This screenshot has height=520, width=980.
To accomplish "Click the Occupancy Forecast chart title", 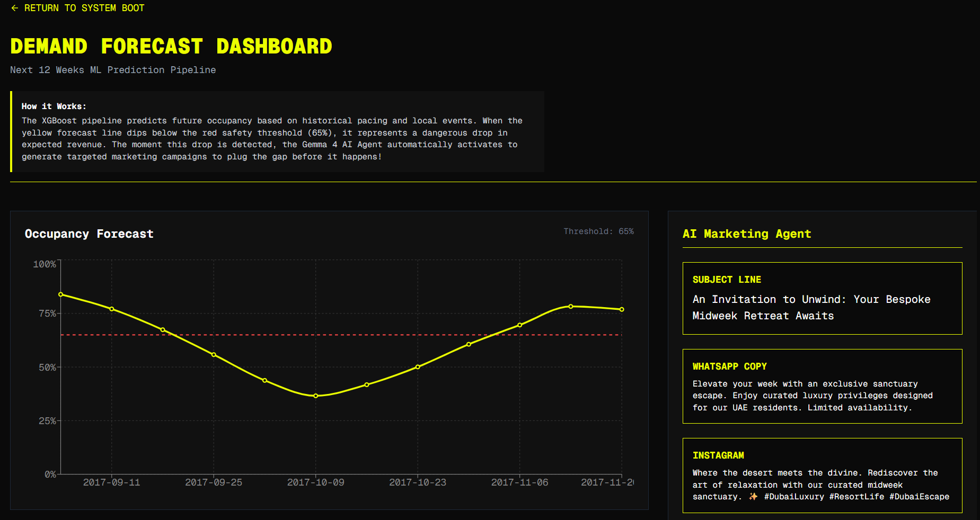I will coord(89,234).
